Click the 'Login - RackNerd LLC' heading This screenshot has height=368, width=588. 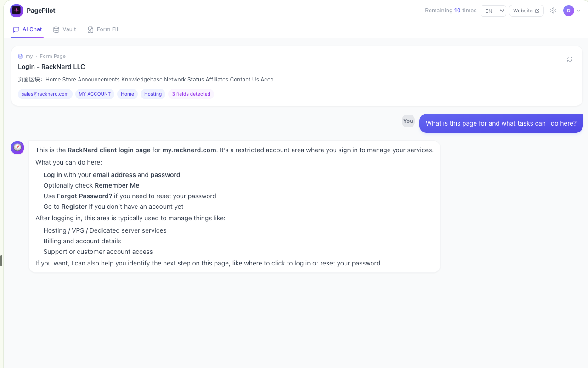51,67
